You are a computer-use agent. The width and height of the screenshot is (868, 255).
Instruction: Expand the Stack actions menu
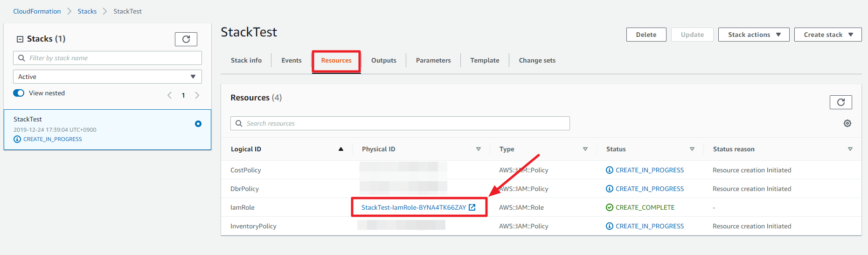click(x=753, y=35)
